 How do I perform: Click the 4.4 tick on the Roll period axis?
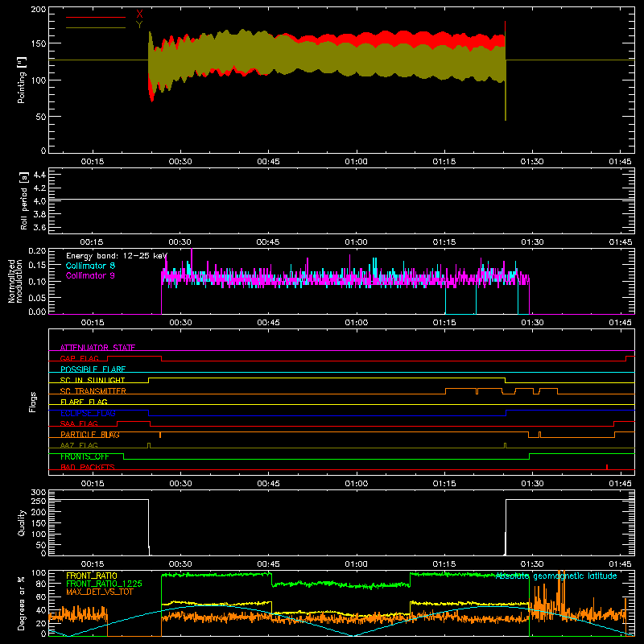pyautogui.click(x=39, y=175)
